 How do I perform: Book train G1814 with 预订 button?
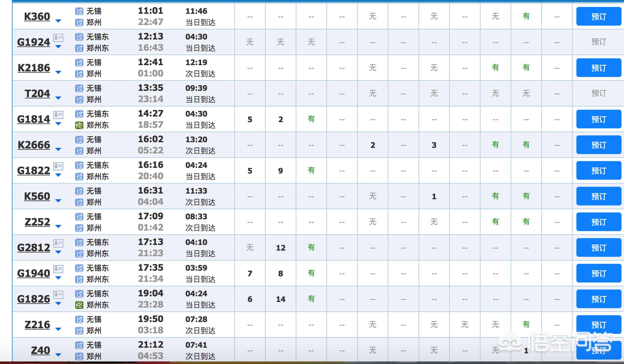(x=599, y=119)
